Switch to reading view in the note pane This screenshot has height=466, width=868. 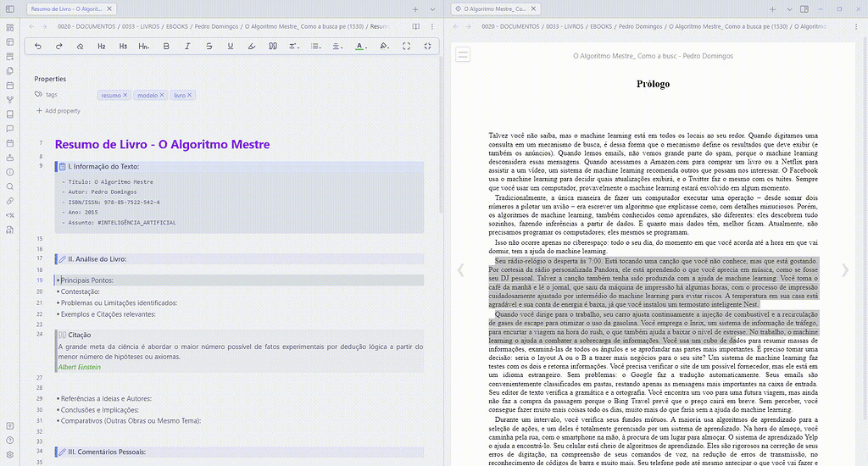tap(415, 26)
